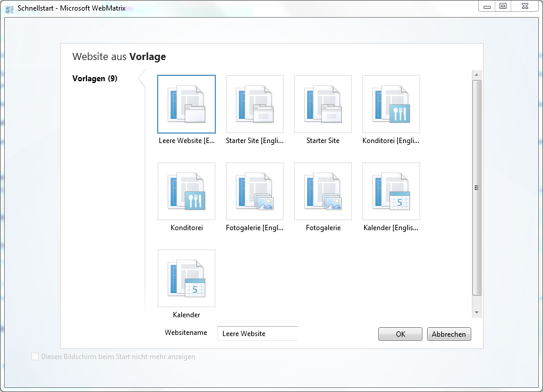Click the 'Kalender' label under last template

pos(186,315)
